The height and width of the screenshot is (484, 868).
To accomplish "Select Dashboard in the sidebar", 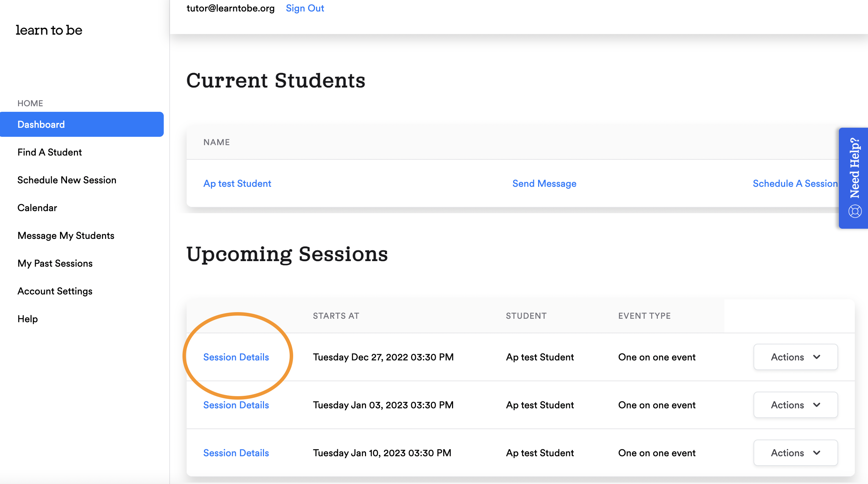I will [41, 124].
